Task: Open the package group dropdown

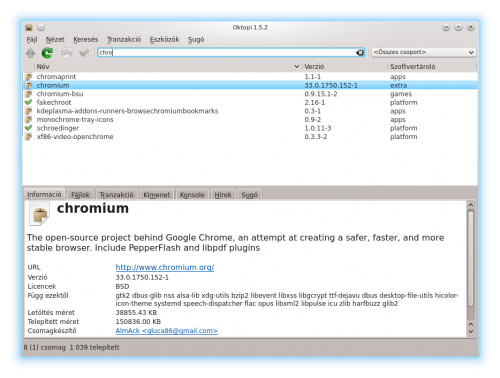Action: point(424,52)
